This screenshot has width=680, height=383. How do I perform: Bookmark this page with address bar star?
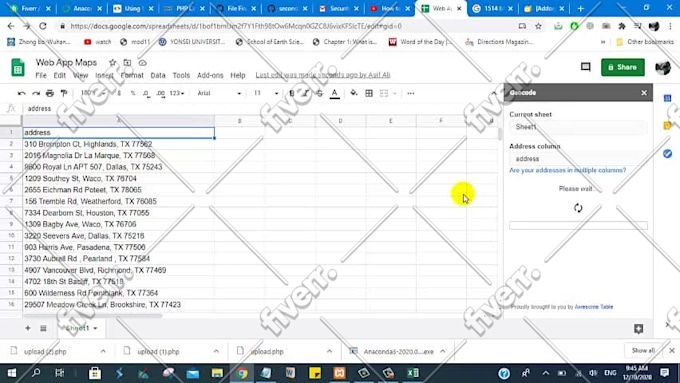coord(538,26)
